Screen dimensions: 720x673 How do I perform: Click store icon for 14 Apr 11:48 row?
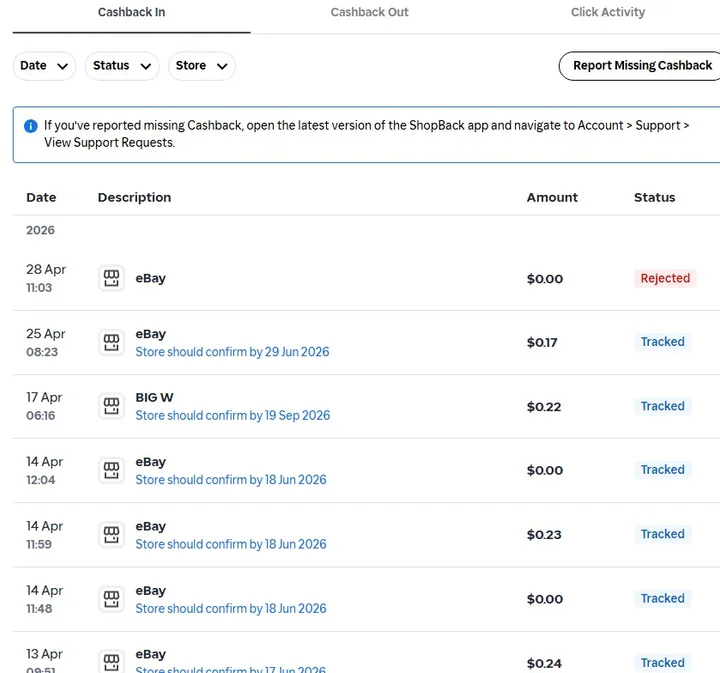(x=111, y=599)
